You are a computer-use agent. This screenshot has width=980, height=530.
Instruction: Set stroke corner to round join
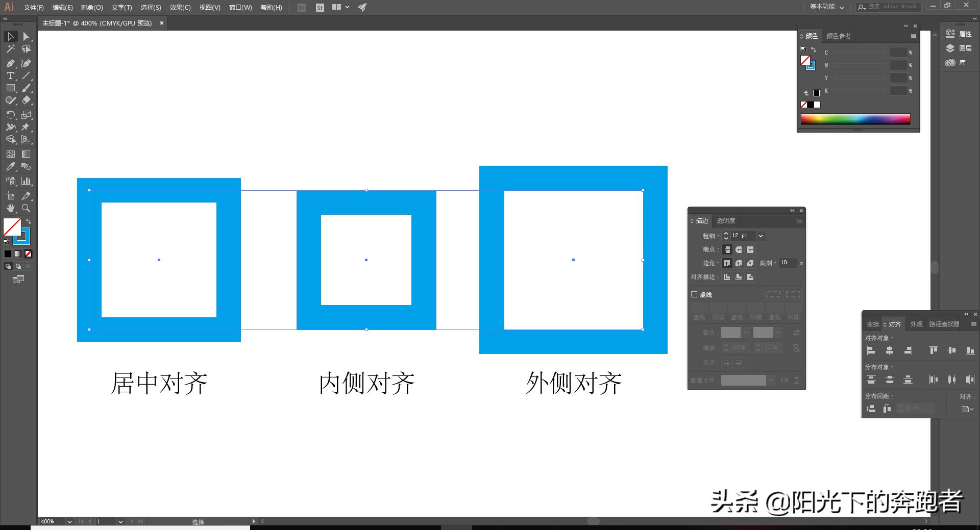(739, 263)
